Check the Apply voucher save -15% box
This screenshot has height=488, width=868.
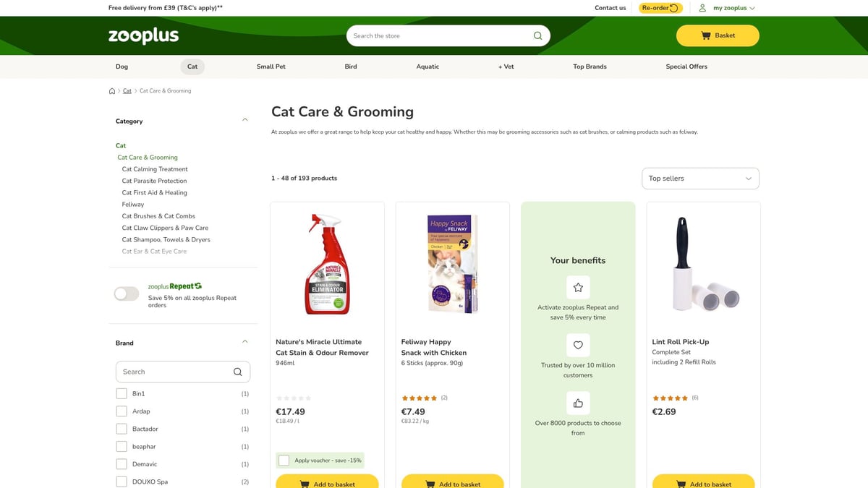(x=284, y=460)
